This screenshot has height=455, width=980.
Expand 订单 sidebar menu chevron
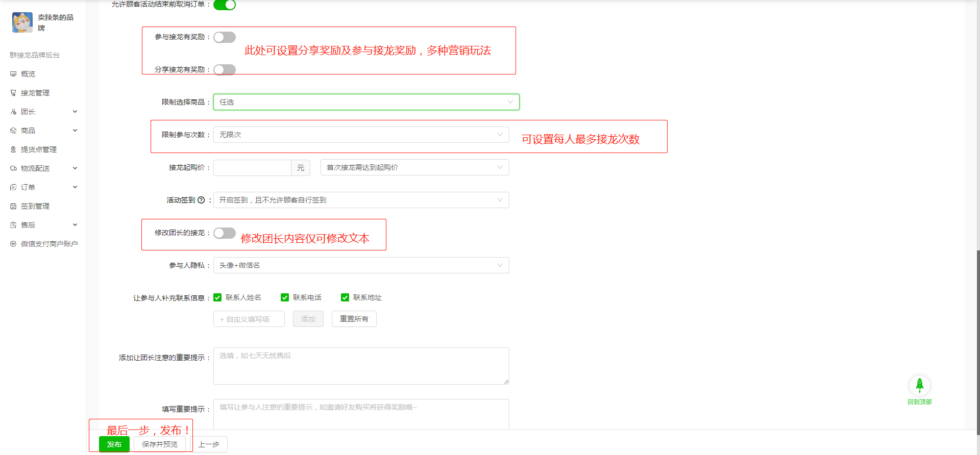click(x=75, y=187)
